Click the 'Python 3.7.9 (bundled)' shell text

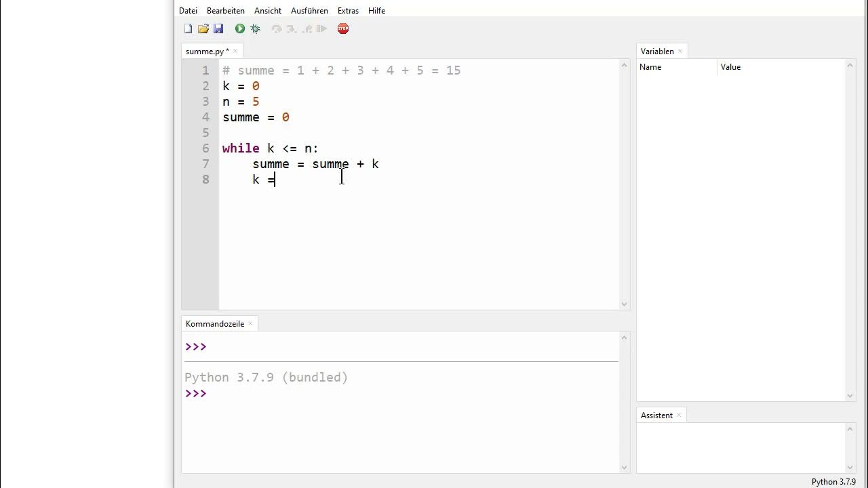click(267, 378)
